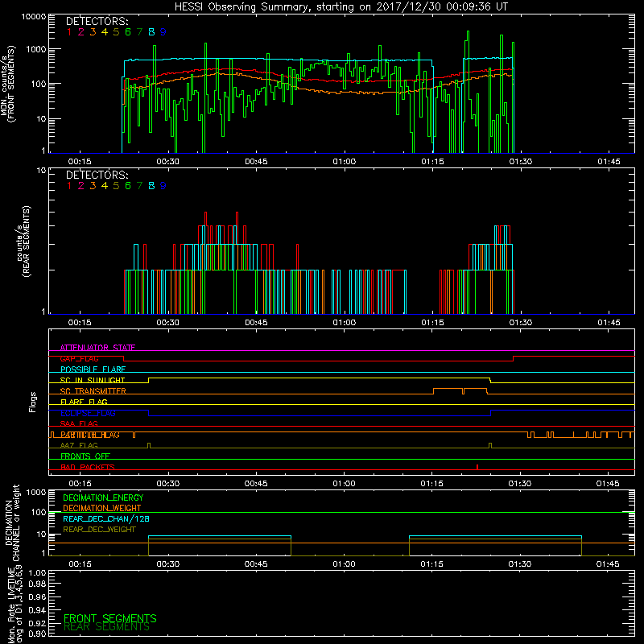
Task: Select the PARTICLE_FLAG label
Action: (x=90, y=435)
